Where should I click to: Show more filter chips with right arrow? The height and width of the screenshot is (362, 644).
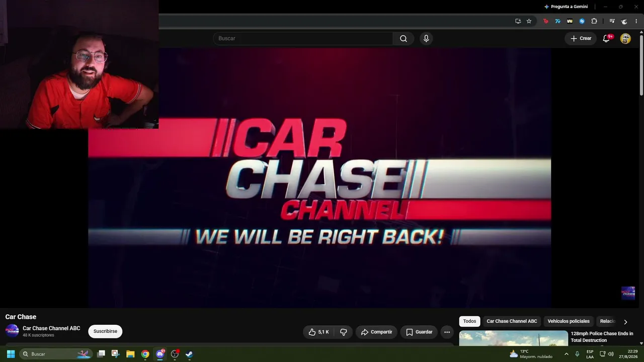coord(625,322)
